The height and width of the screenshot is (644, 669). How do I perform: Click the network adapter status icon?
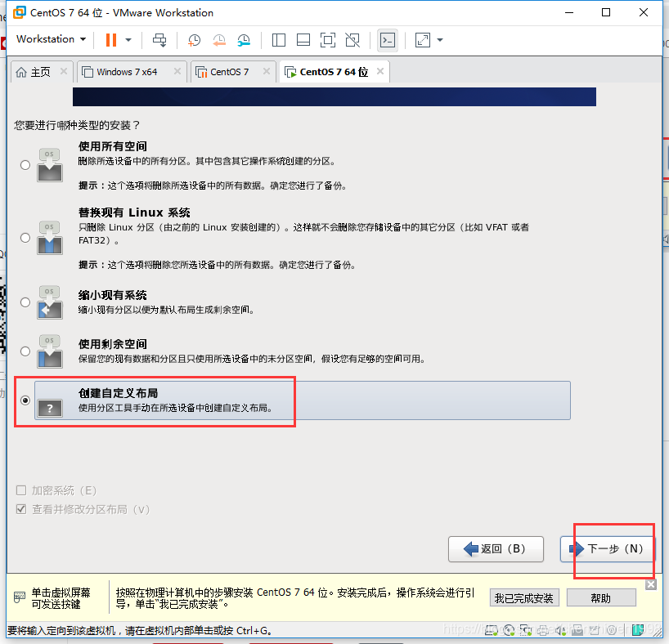tap(526, 629)
